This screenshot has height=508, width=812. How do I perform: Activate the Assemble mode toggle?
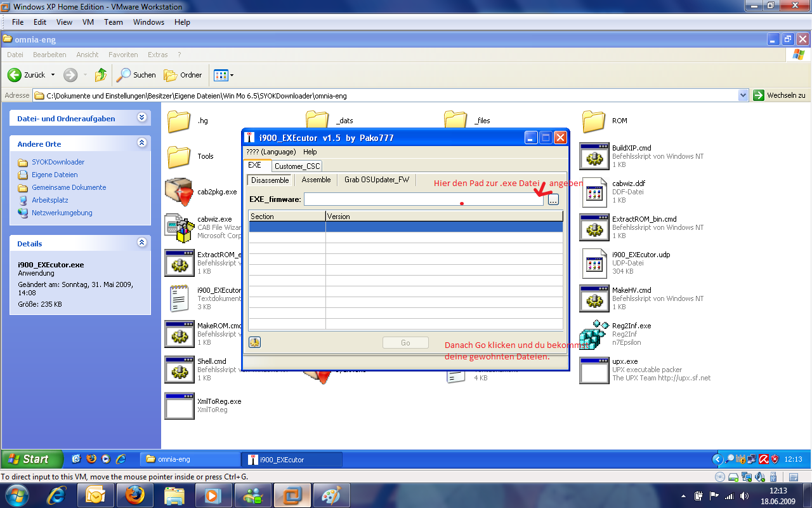click(x=316, y=180)
